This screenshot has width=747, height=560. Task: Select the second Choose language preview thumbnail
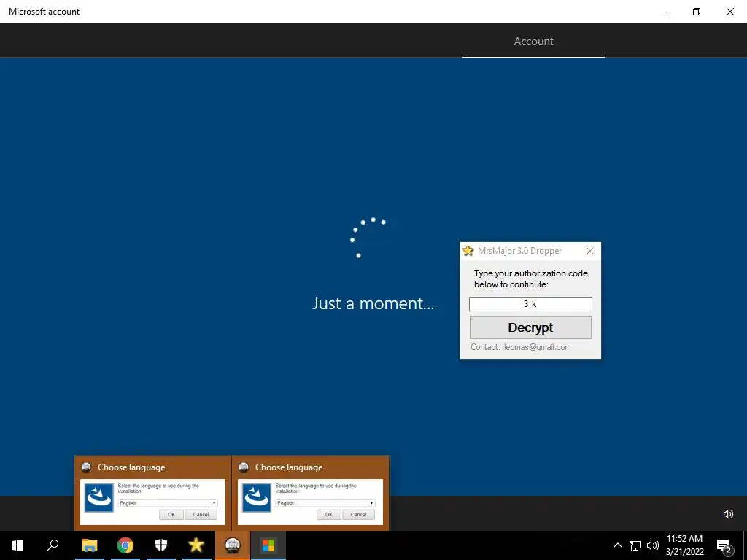[310, 493]
